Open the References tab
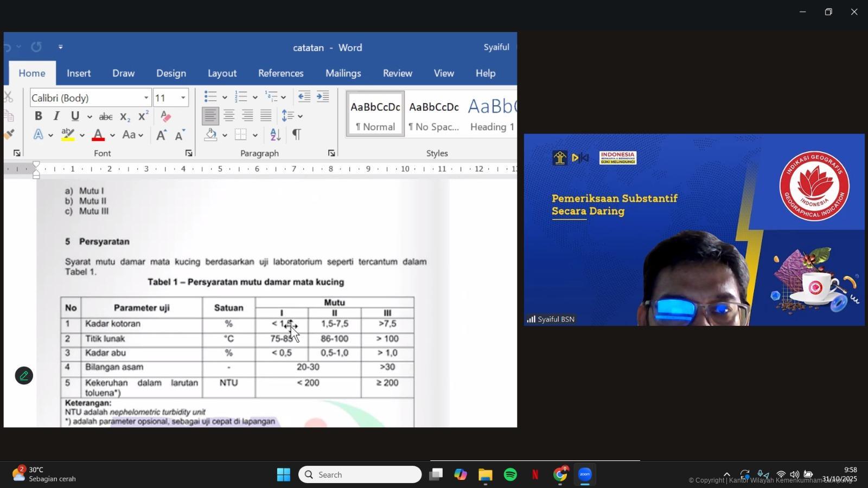The image size is (868, 488). (x=280, y=73)
